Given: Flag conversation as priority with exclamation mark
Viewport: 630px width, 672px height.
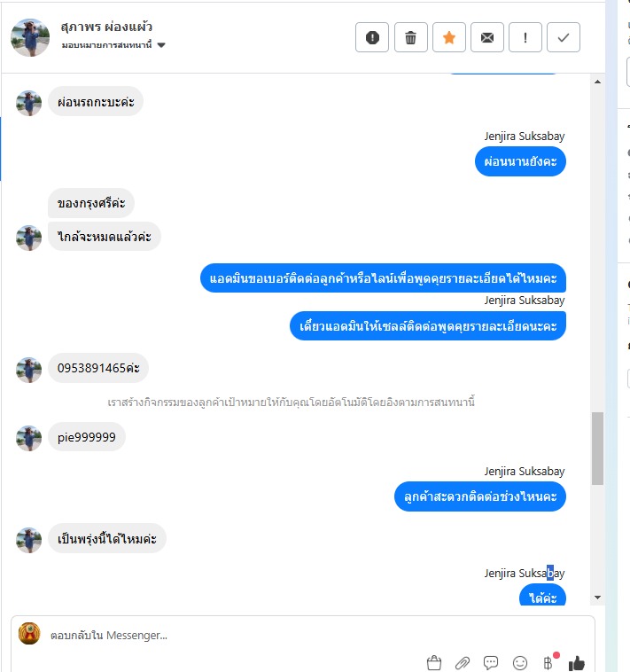Looking at the screenshot, I should 525,37.
